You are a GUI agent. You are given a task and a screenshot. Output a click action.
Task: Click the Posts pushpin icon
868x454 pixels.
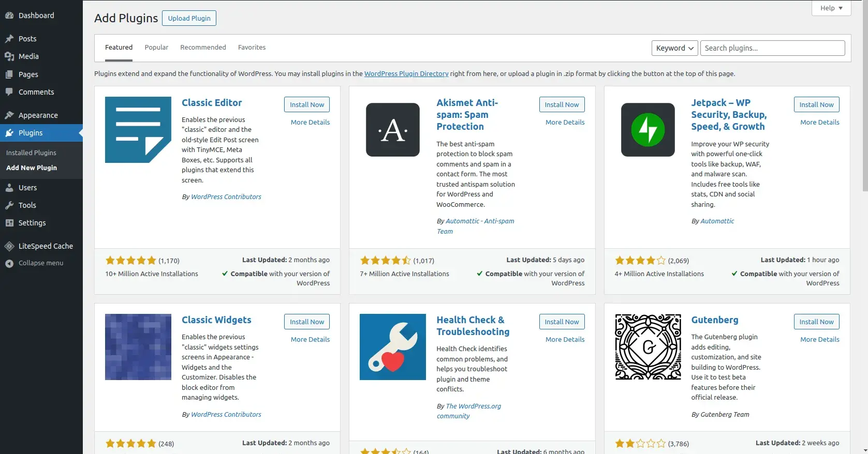click(x=9, y=39)
